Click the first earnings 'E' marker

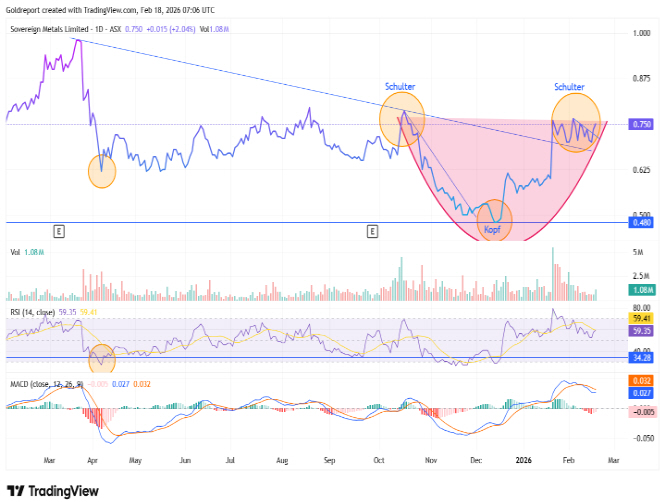pos(59,231)
